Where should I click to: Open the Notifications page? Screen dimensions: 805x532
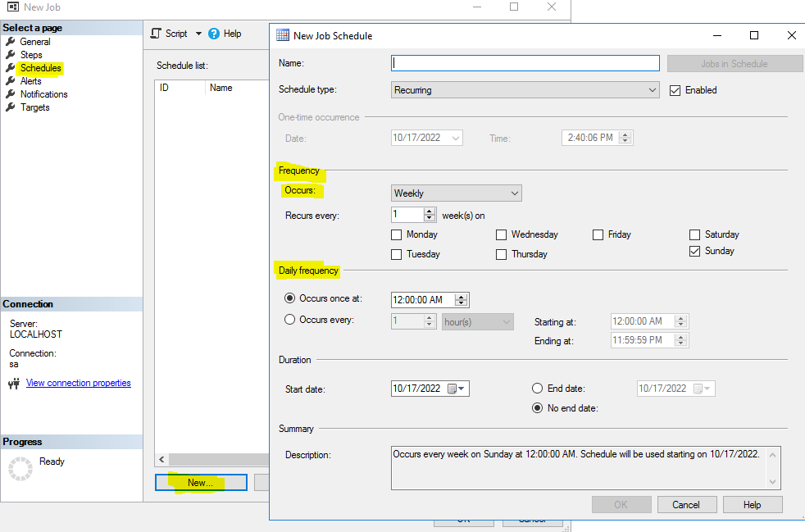click(x=43, y=94)
